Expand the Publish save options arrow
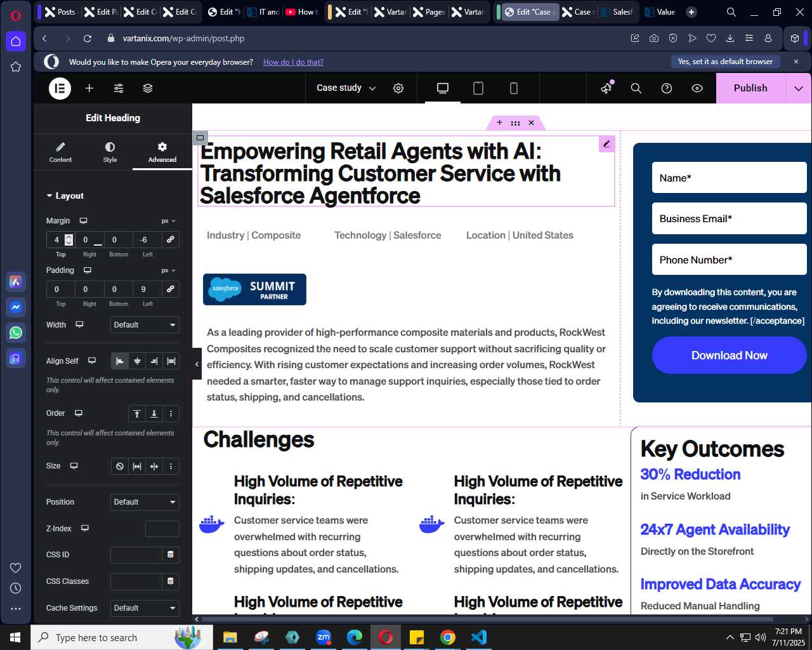812x650 pixels. point(799,88)
